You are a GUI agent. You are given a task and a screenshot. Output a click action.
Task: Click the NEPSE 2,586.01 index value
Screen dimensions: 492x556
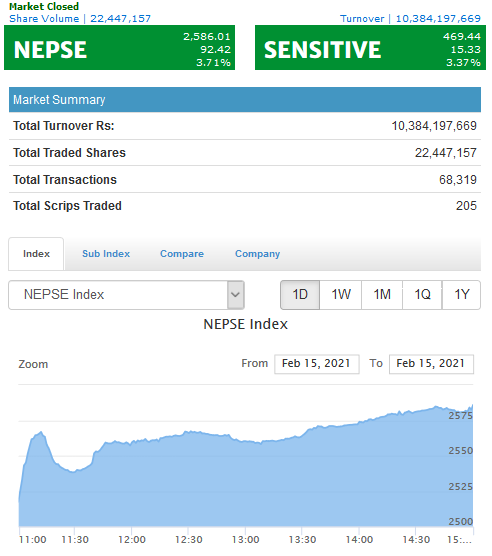(x=207, y=37)
